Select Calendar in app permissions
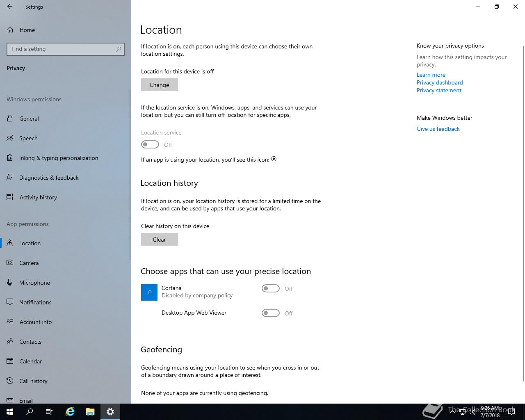This screenshot has height=420, width=525. [x=66, y=361]
